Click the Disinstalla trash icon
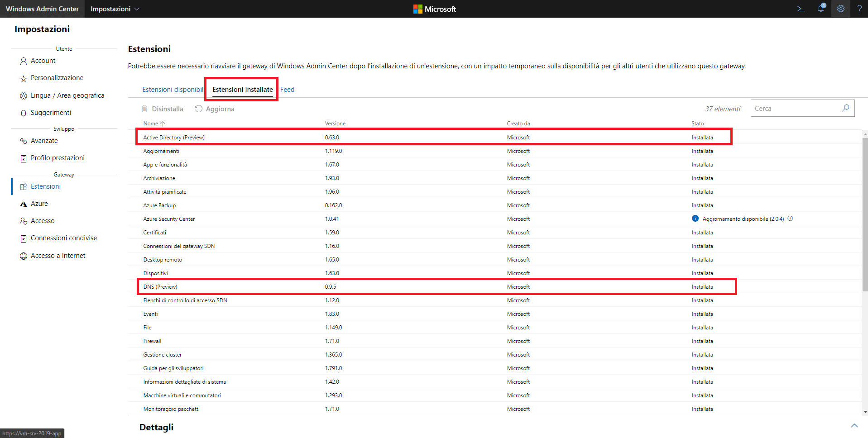The width and height of the screenshot is (868, 438). (x=144, y=109)
